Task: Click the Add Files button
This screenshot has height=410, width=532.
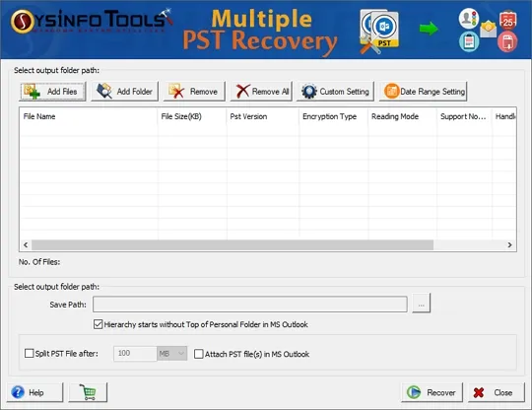Action: click(52, 92)
